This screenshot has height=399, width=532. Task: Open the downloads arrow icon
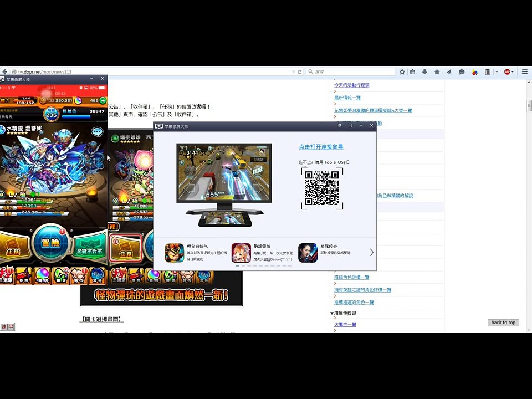[x=424, y=71]
